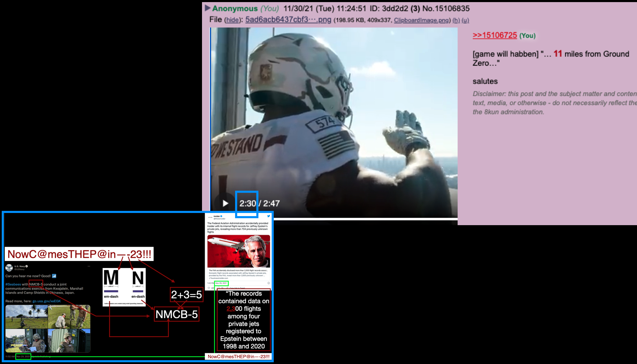
Task: Click the (hide) file link
Action: 232,20
